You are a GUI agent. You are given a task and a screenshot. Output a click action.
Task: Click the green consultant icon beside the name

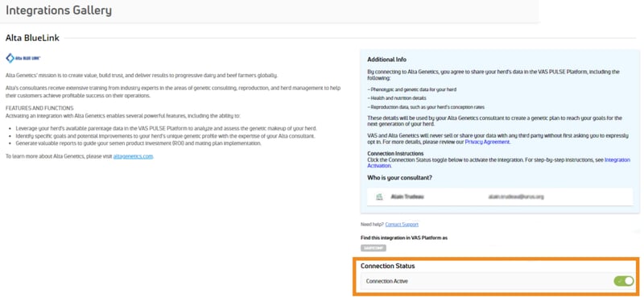tap(379, 196)
